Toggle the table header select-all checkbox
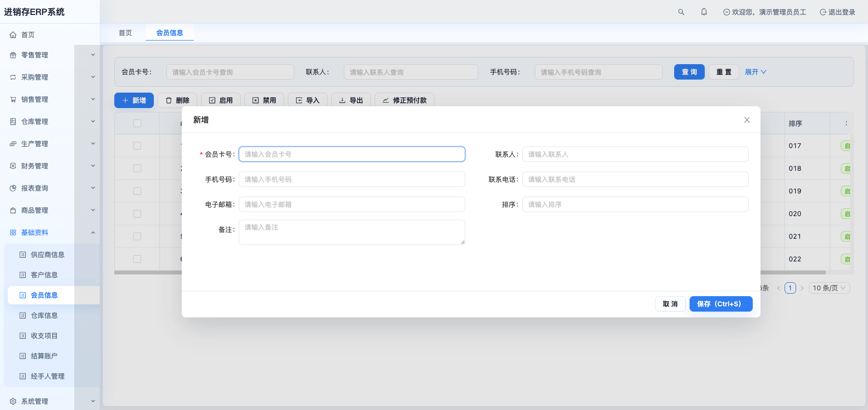The width and height of the screenshot is (868, 410). click(137, 123)
